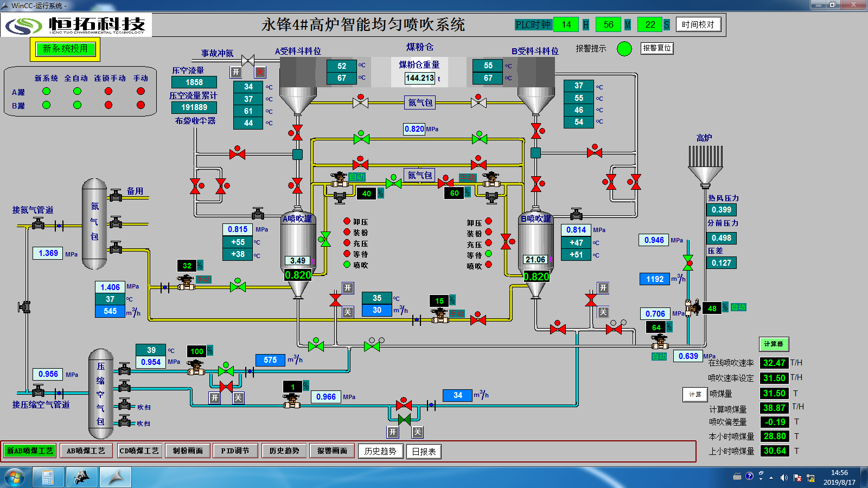Screen dimensions: 868x488
Task: Click the 喷吹速率设定 value field
Action: click(774, 378)
